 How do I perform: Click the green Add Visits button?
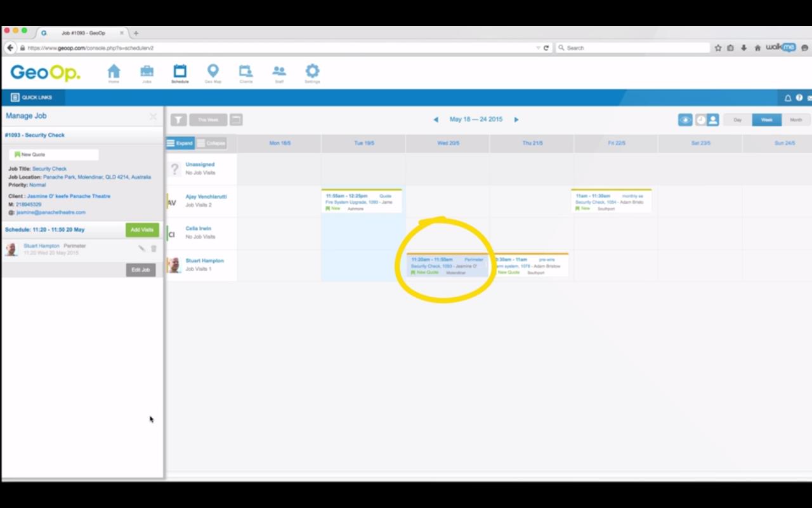click(x=142, y=230)
